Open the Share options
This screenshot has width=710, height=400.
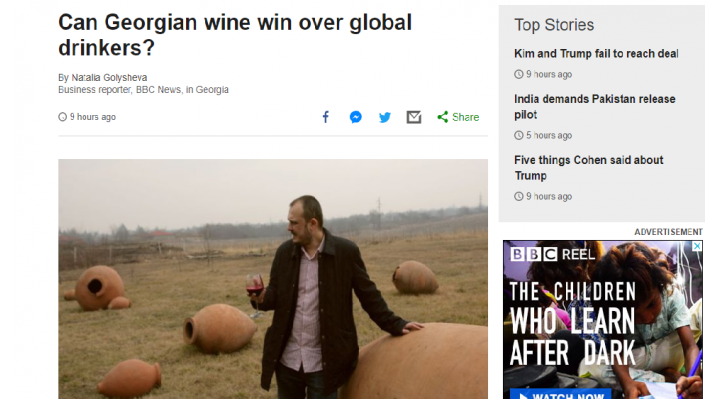458,117
